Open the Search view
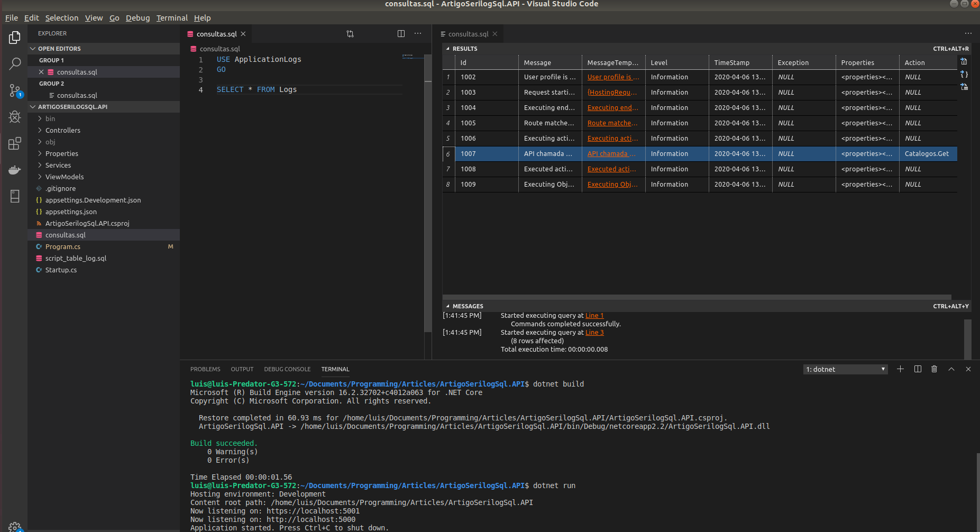 pyautogui.click(x=15, y=63)
